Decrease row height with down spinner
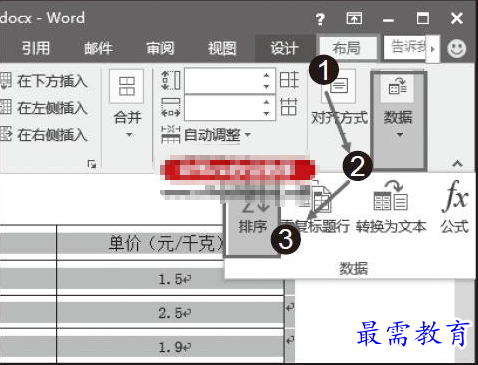This screenshot has width=478, height=365. pos(266,87)
